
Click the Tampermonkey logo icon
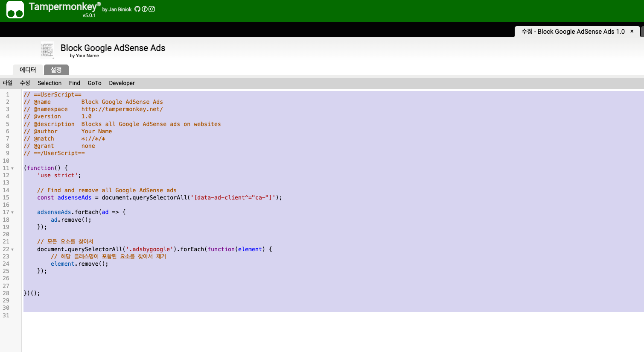[15, 10]
